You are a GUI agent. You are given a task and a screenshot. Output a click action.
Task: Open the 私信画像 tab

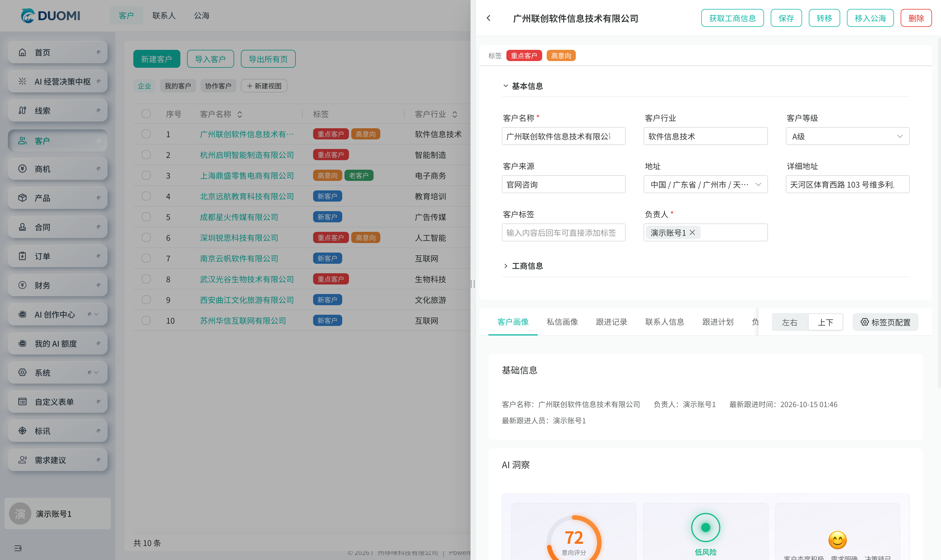[562, 322]
